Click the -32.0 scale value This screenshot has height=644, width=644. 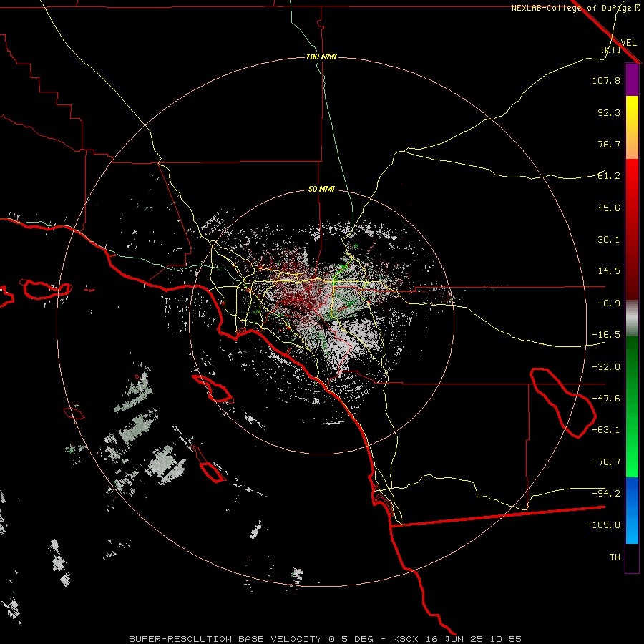(x=606, y=367)
